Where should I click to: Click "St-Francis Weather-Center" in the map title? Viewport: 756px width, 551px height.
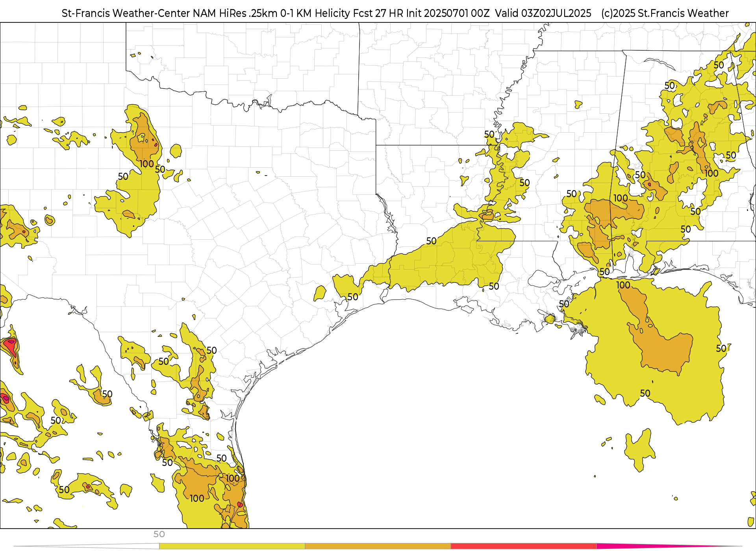[x=126, y=13]
